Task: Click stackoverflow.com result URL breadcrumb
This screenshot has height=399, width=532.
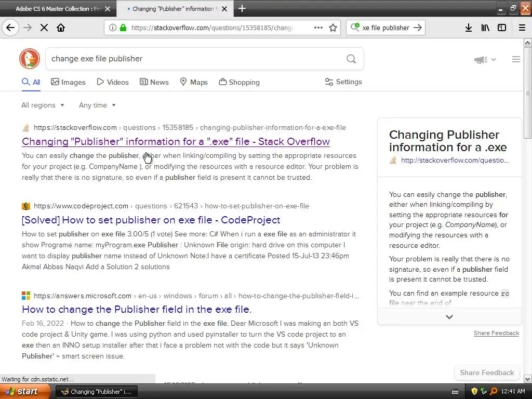Action: (190, 128)
